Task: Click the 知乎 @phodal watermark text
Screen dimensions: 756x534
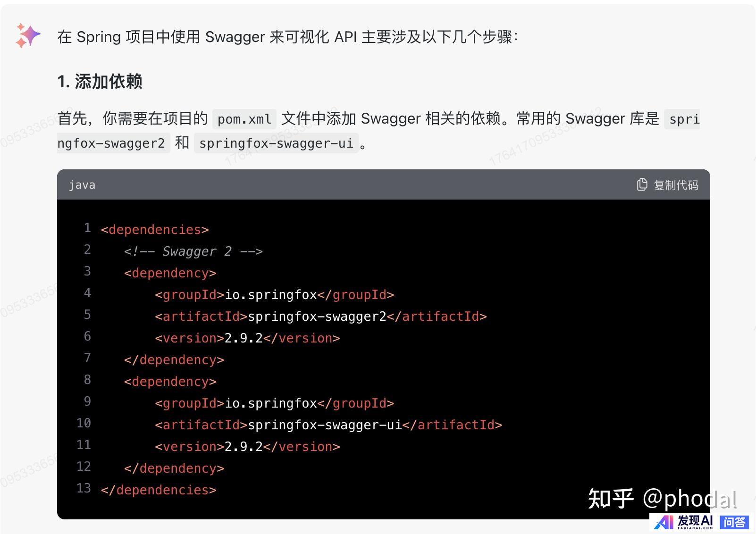Action: click(662, 499)
